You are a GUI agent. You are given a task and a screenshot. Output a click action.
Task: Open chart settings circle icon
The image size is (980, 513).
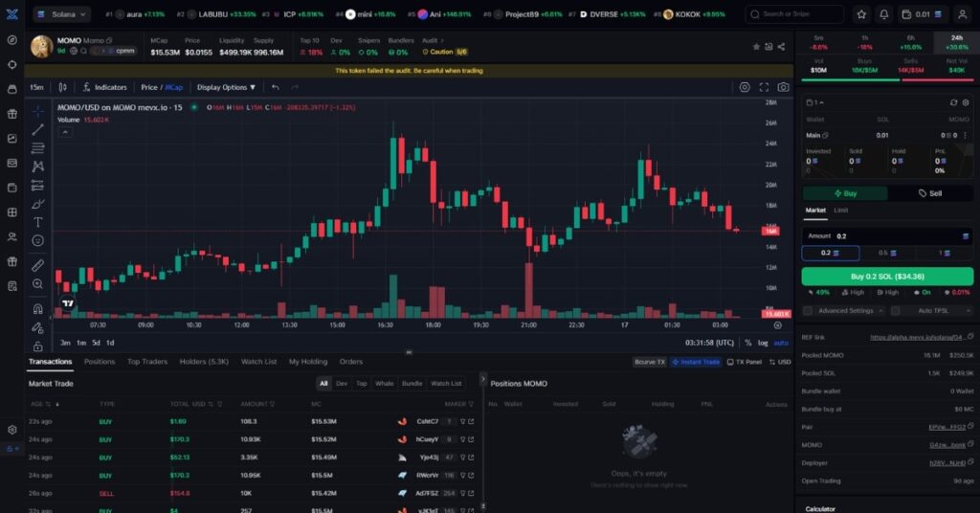[x=745, y=87]
